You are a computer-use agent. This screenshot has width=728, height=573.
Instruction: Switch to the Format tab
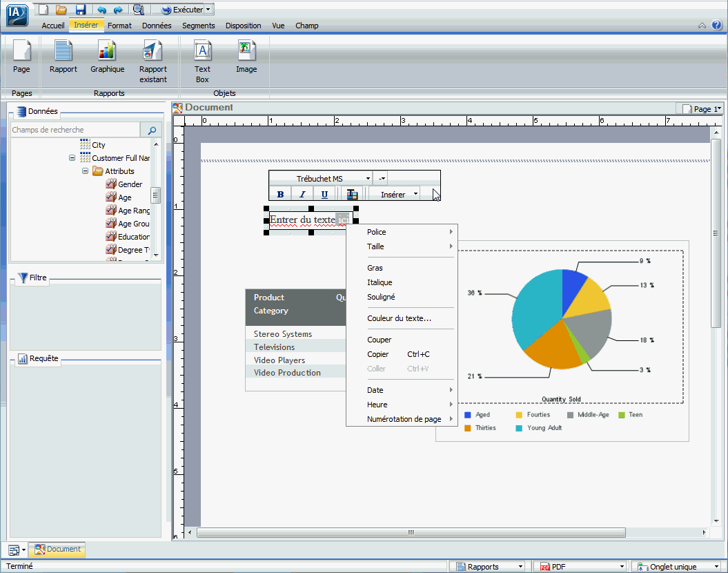coord(119,26)
